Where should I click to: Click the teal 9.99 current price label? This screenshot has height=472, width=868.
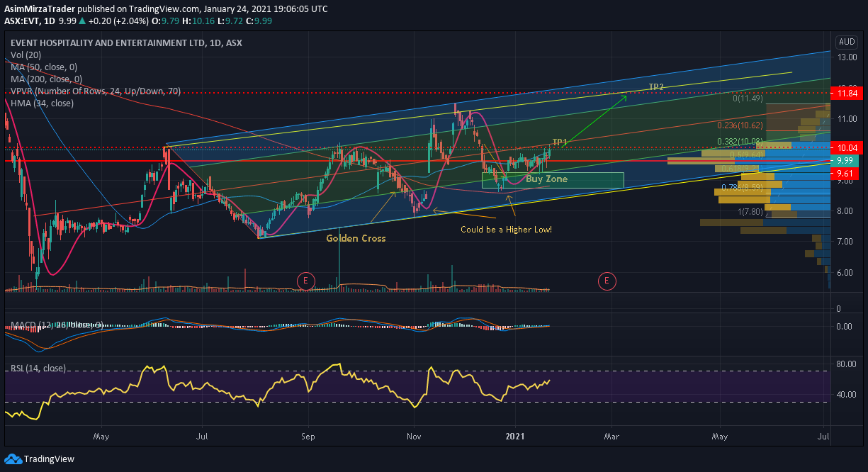(845, 160)
